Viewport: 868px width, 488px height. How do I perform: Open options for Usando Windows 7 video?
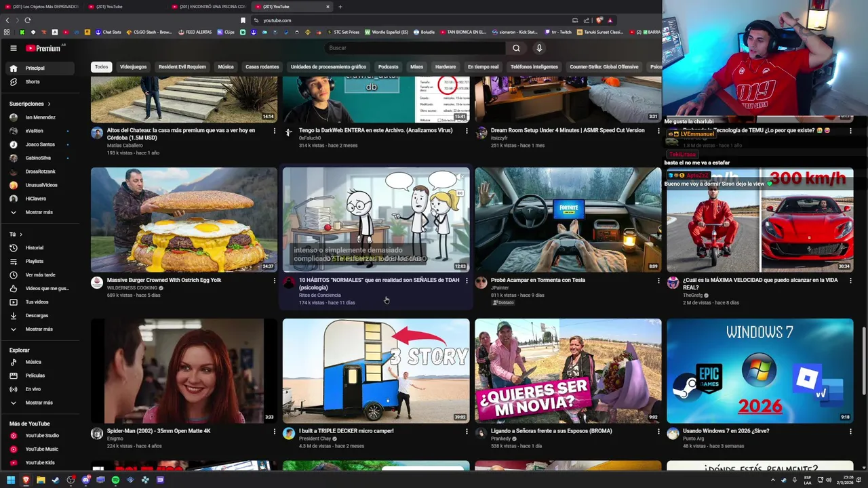(850, 431)
